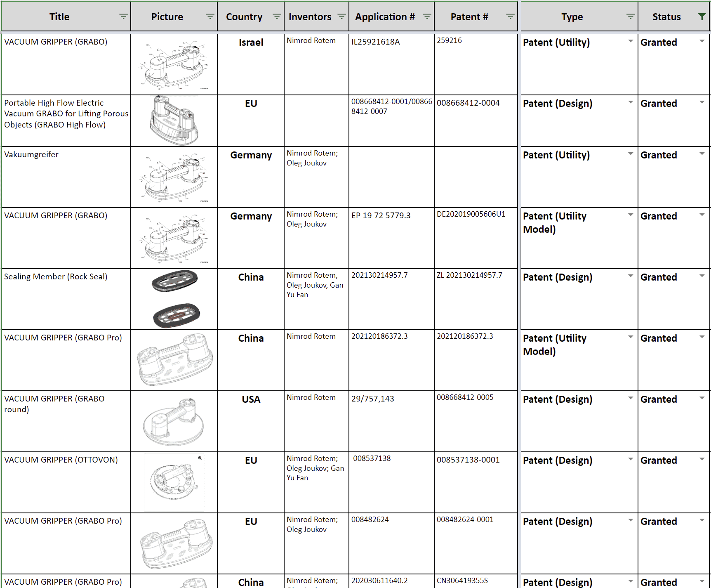This screenshot has width=711, height=588.
Task: Select the Israel vacuum gripper drawing thumbnail
Action: coord(174,64)
